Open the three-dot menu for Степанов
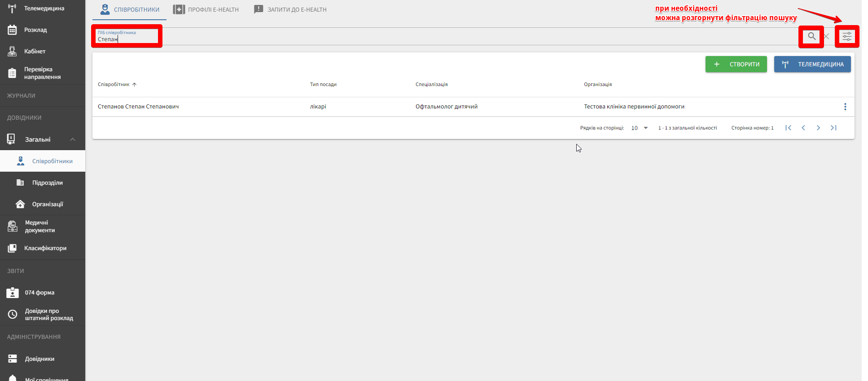Viewport: 868px width, 381px height. 845,107
